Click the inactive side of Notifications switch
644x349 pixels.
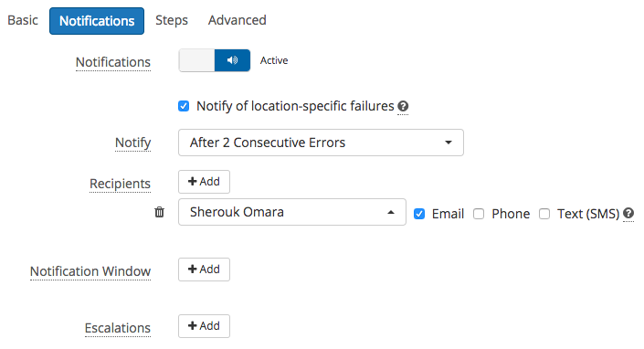tap(196, 60)
